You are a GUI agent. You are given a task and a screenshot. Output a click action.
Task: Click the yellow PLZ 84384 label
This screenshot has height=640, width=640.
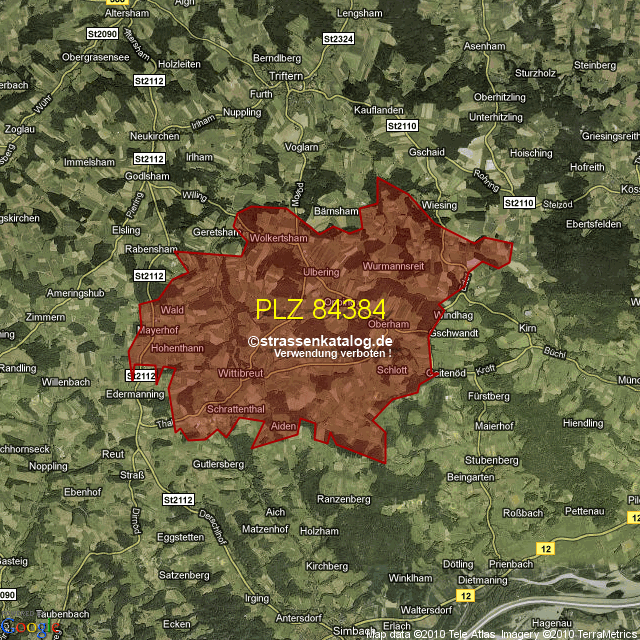(x=320, y=309)
